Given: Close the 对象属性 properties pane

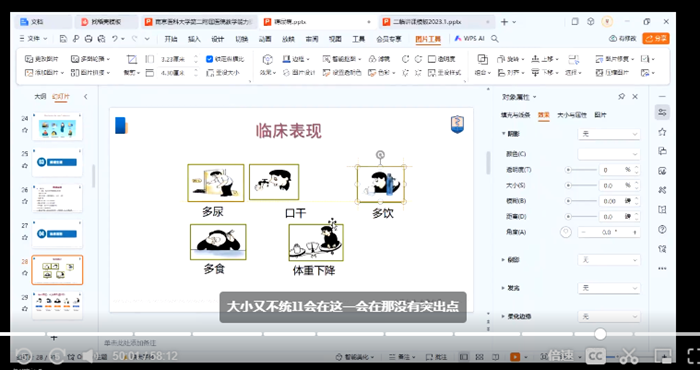Looking at the screenshot, I should pyautogui.click(x=635, y=97).
